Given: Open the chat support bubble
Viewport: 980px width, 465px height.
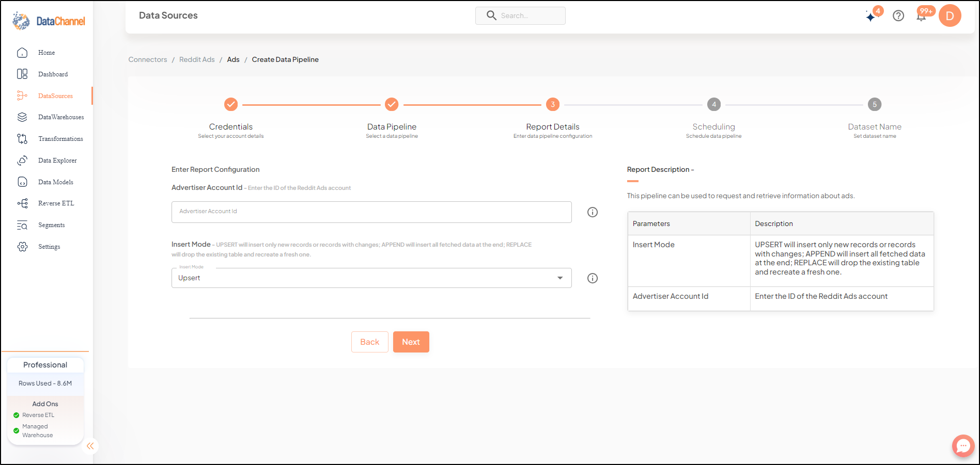Looking at the screenshot, I should (x=963, y=446).
